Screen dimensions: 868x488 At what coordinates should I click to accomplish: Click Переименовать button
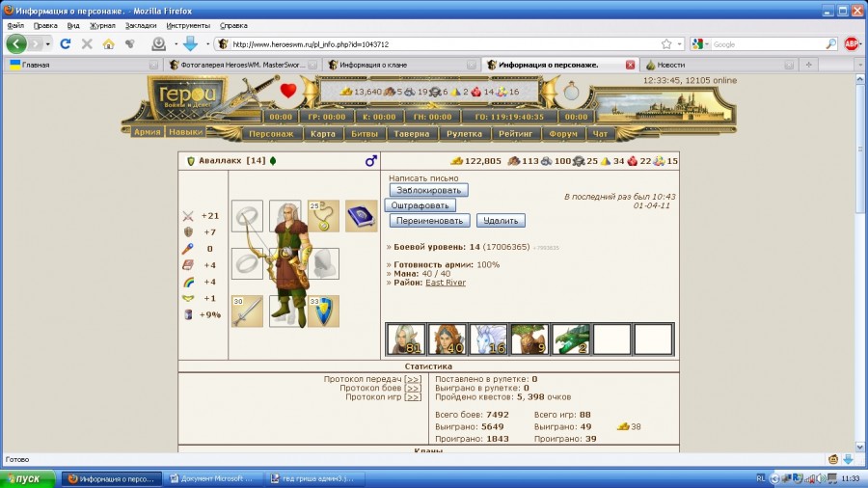click(x=429, y=220)
